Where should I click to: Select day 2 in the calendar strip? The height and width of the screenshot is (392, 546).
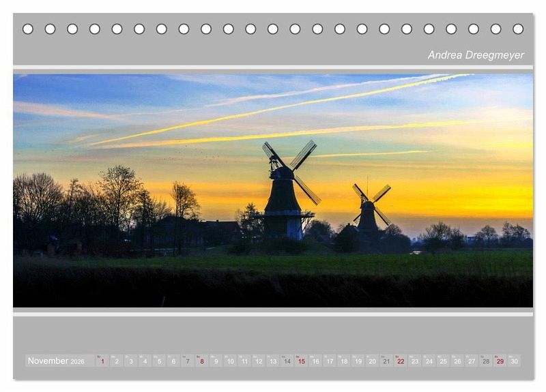tap(117, 361)
